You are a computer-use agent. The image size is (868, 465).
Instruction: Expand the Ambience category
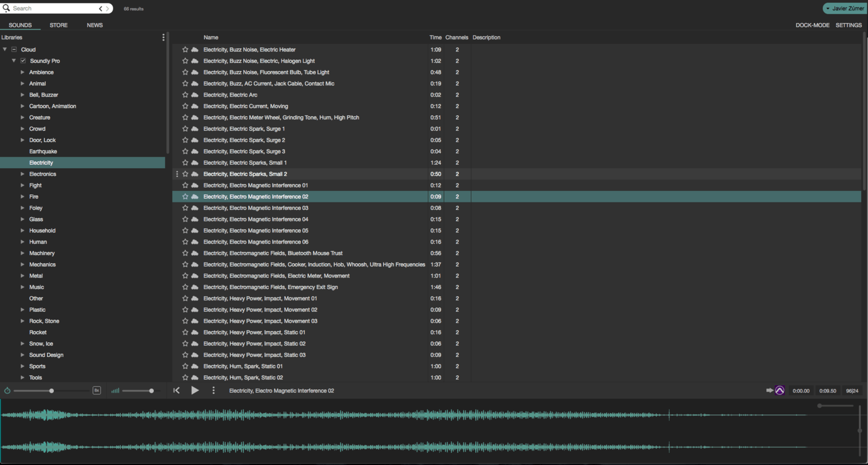pos(22,72)
